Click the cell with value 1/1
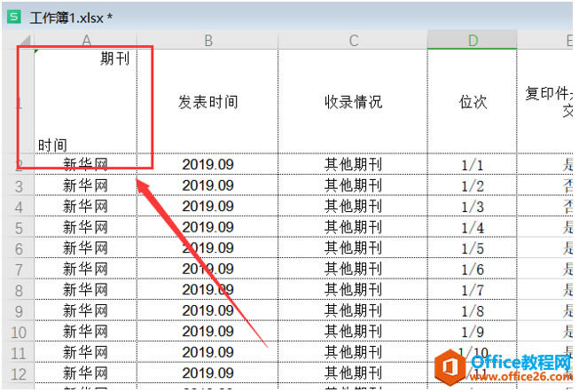 tap(473, 164)
